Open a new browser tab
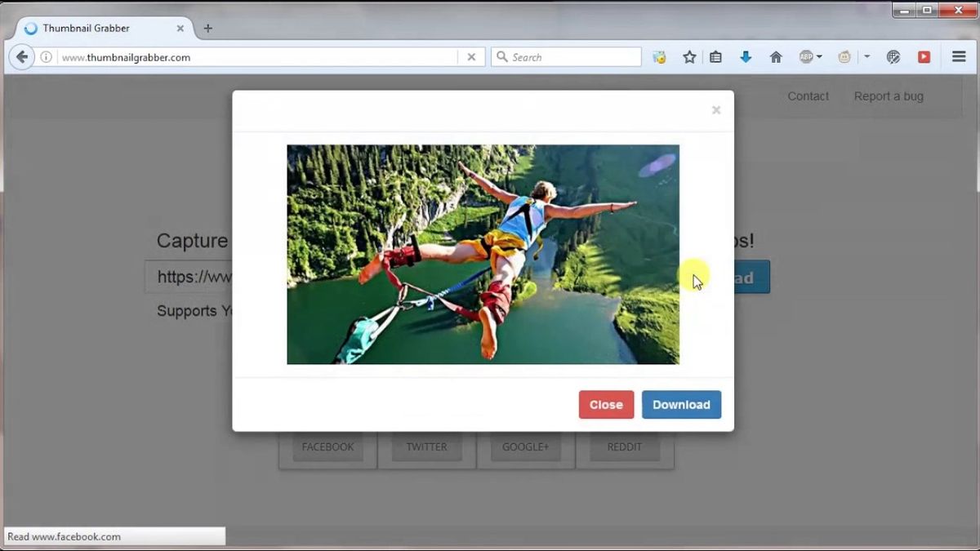 207,27
